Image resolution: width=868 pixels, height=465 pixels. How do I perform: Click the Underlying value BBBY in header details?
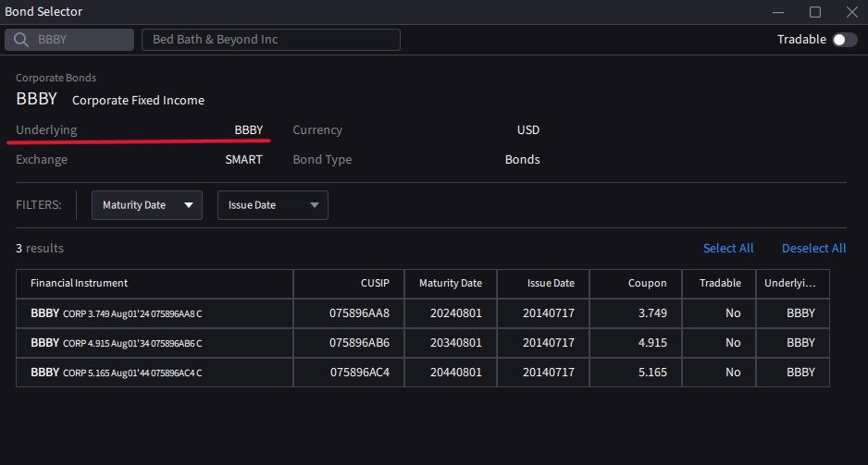[249, 130]
